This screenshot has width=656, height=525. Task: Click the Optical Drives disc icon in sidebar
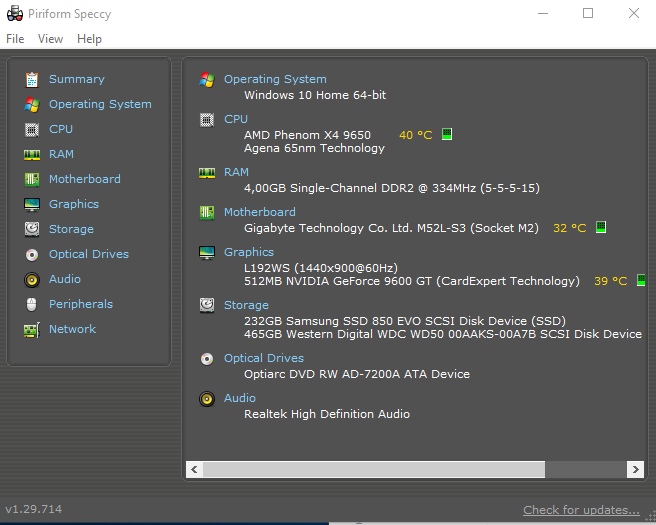(32, 255)
